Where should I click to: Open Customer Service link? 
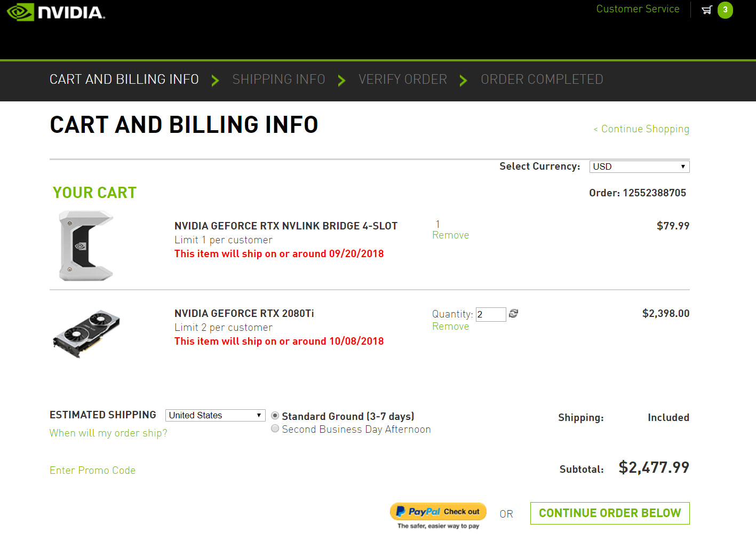coord(638,9)
